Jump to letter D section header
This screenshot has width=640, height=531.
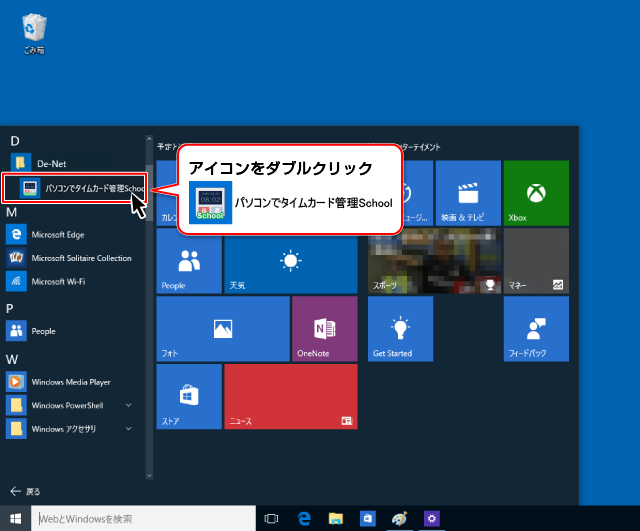point(15,141)
